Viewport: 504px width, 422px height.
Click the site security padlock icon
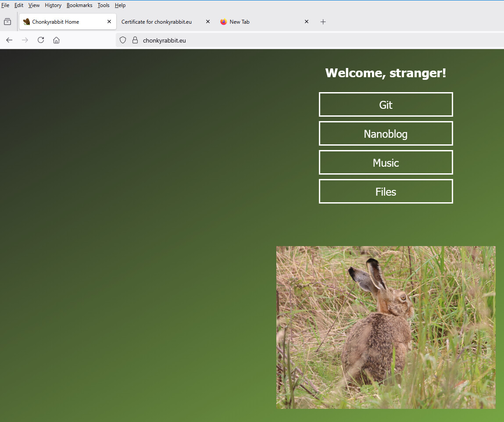click(135, 40)
